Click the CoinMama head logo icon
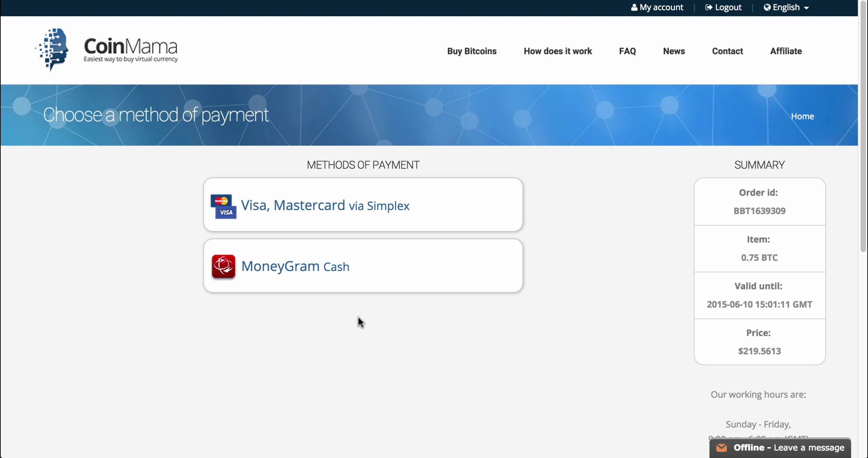 click(x=52, y=50)
